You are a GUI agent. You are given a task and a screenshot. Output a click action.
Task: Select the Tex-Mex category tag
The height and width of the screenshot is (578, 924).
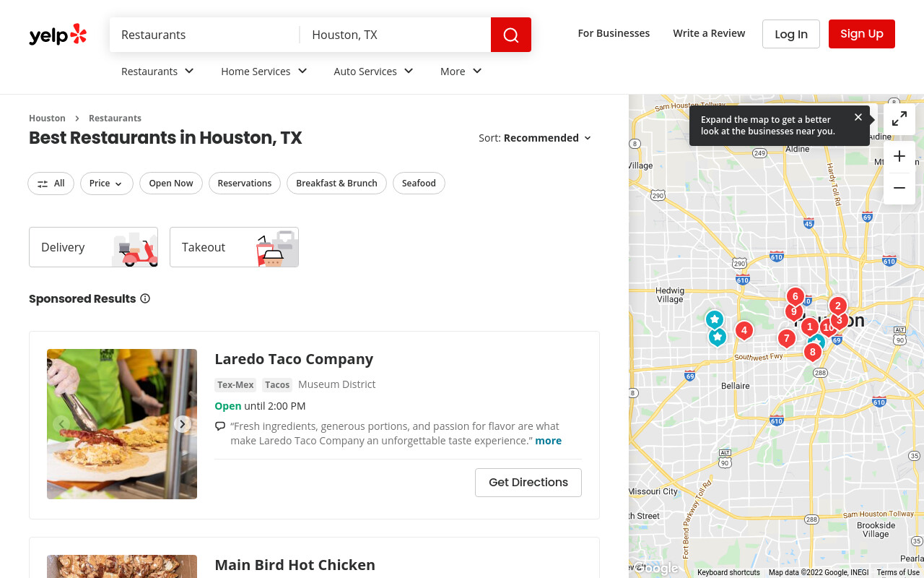(x=235, y=385)
